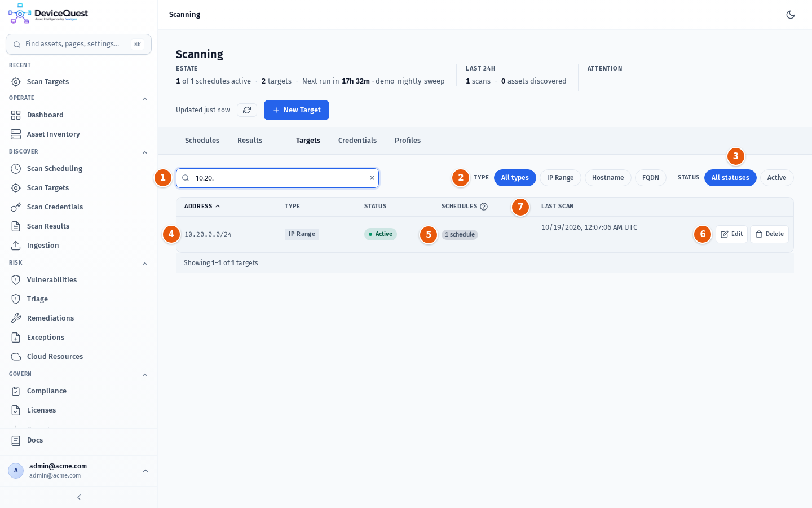Filter targets by IP Range type

[560, 178]
